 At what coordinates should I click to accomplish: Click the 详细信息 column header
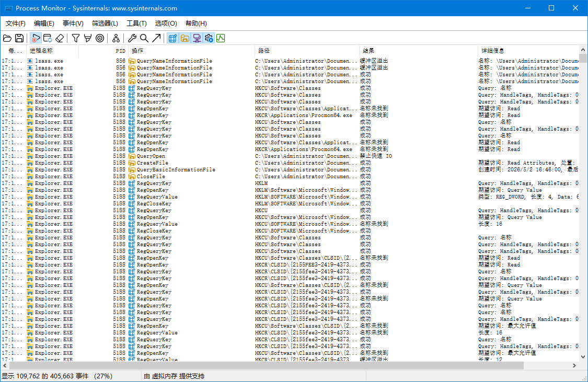tap(528, 51)
